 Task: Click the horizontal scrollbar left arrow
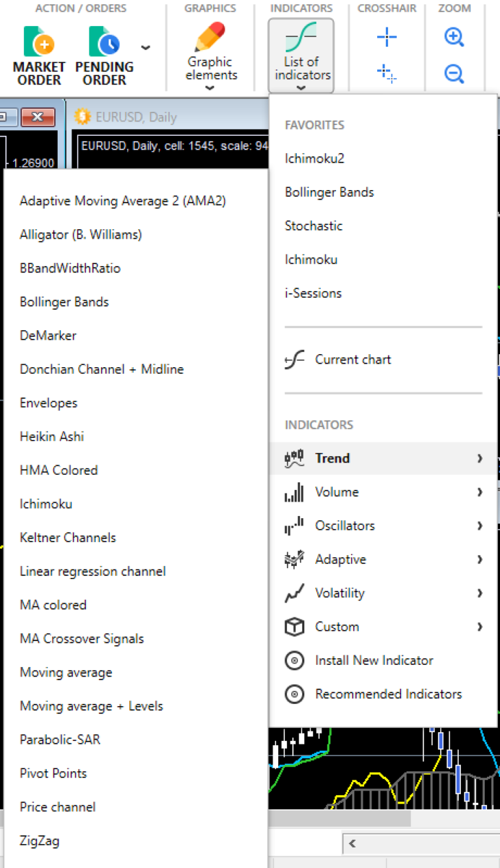[x=352, y=843]
